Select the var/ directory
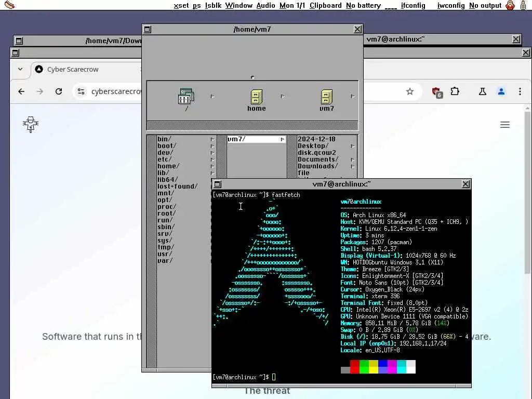Viewport: 532px width, 399px height. (x=165, y=261)
